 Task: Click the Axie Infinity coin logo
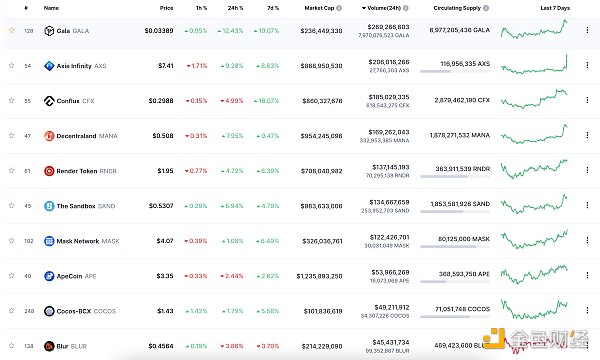(49, 66)
